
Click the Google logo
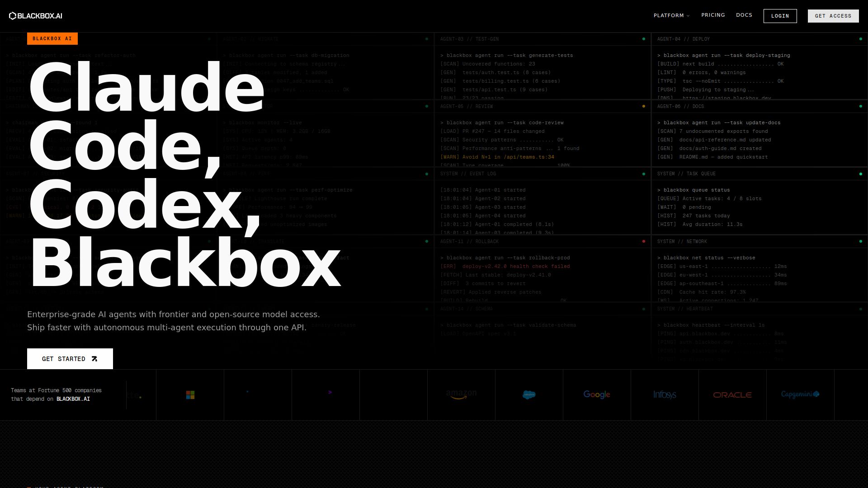pos(597,394)
